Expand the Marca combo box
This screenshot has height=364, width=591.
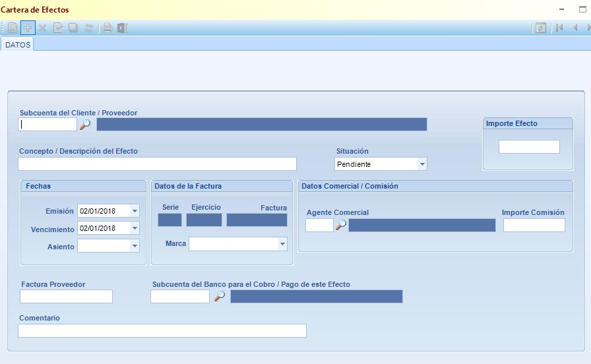point(282,244)
